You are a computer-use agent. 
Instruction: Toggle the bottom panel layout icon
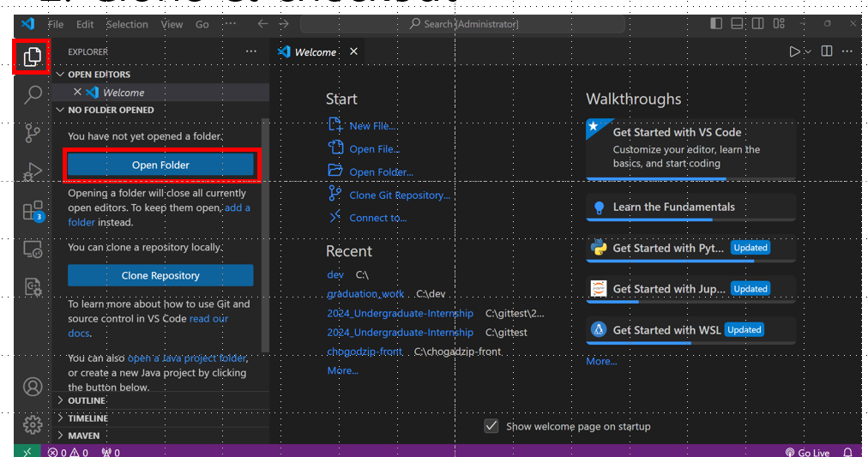pyautogui.click(x=737, y=23)
